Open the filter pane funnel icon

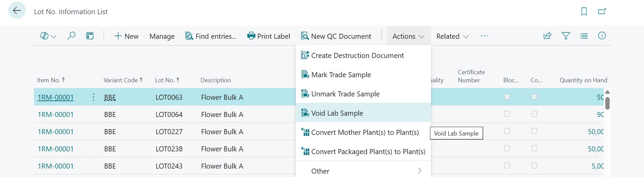point(566,36)
